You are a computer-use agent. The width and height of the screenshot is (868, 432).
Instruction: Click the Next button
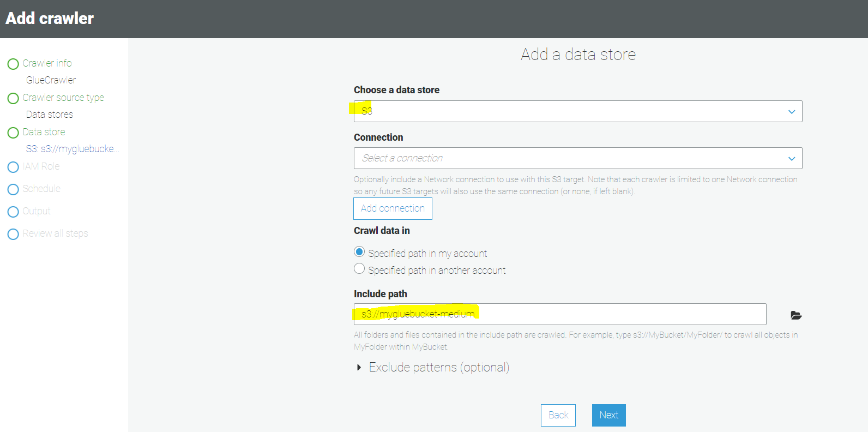(x=608, y=415)
